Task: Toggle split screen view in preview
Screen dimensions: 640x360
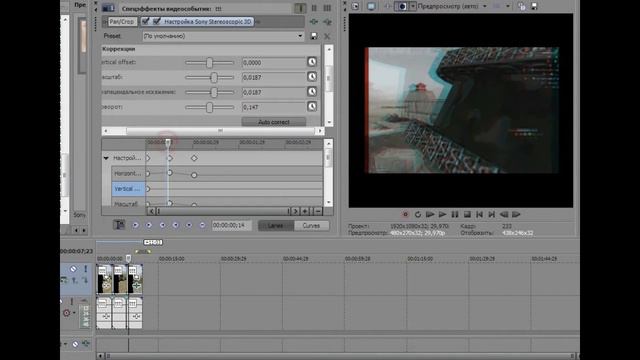Action: tap(402, 6)
